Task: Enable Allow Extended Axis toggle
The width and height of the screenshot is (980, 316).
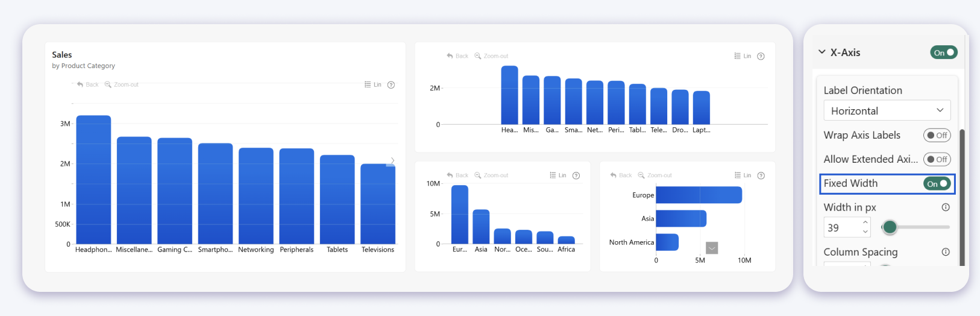Action: click(x=937, y=159)
